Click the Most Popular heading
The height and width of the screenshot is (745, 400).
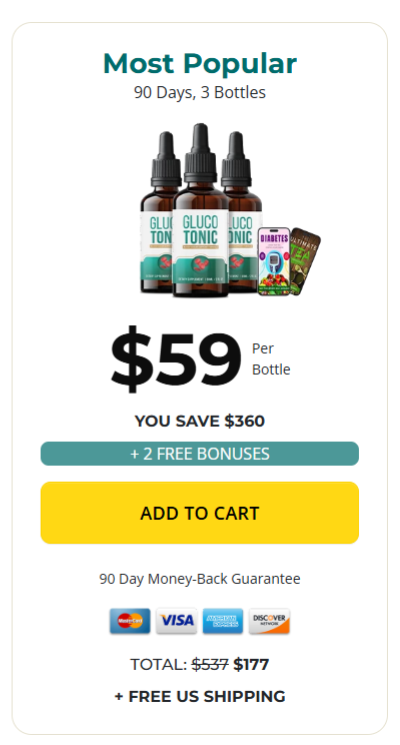pos(200,63)
